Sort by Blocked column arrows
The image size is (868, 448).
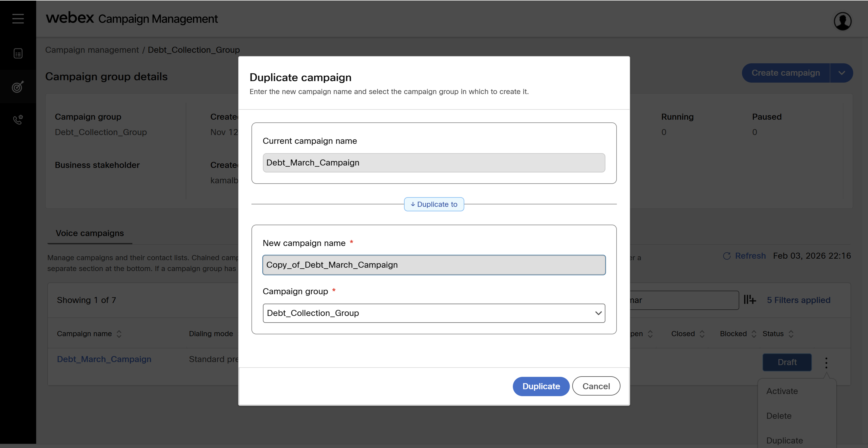[754, 334]
